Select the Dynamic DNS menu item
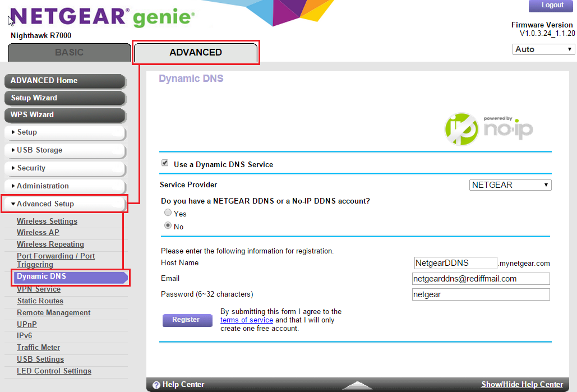 70,277
